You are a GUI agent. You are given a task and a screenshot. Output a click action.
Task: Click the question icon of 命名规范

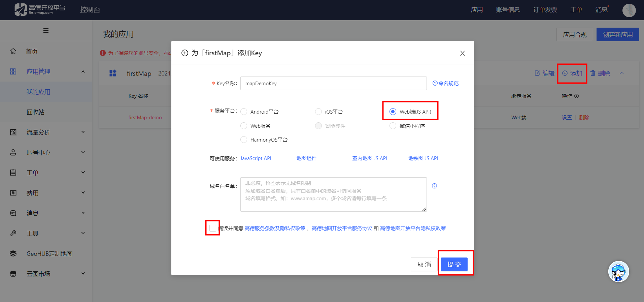click(435, 83)
